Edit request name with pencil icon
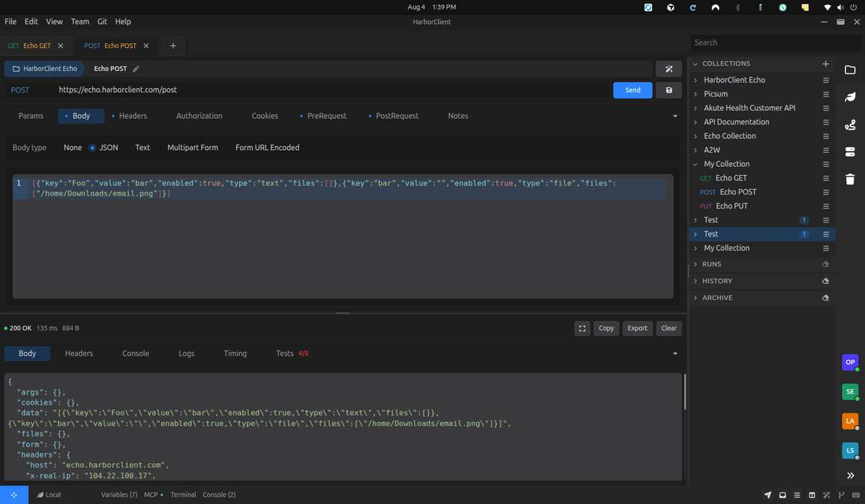This screenshot has height=504, width=865. (136, 69)
